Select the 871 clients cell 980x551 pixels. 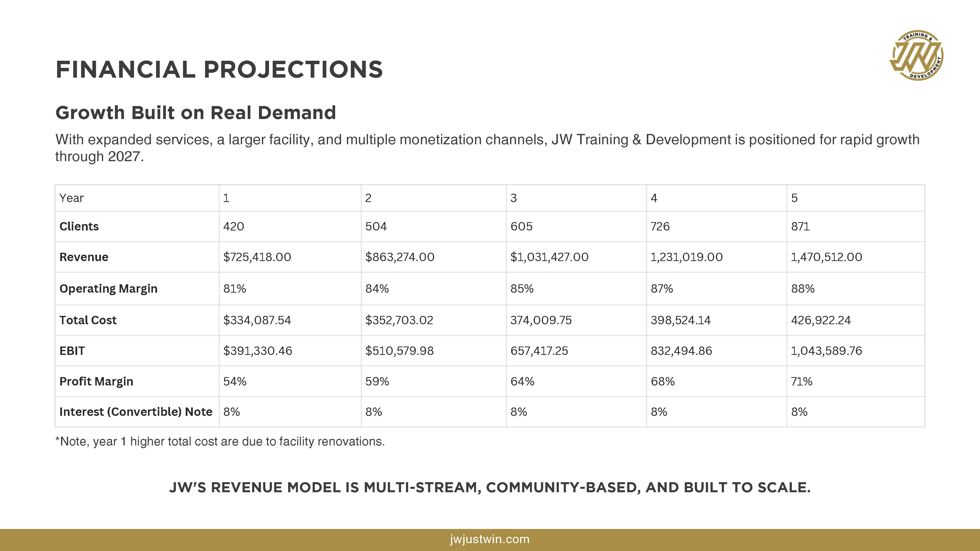point(800,226)
